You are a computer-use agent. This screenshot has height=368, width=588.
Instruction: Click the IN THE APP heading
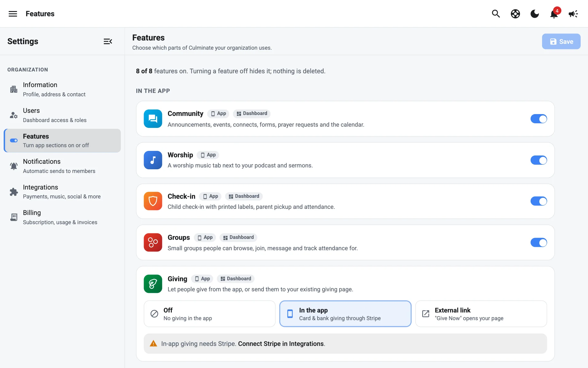click(153, 91)
